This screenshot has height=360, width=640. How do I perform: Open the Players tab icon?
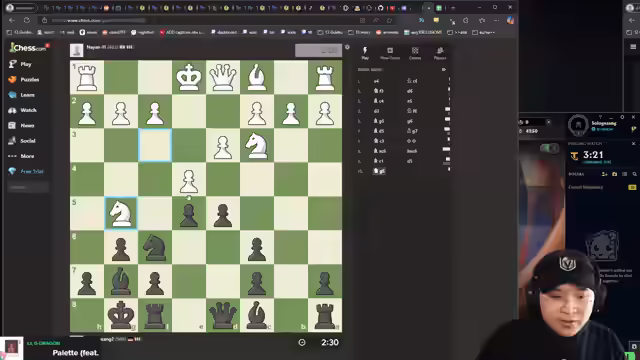point(440,53)
